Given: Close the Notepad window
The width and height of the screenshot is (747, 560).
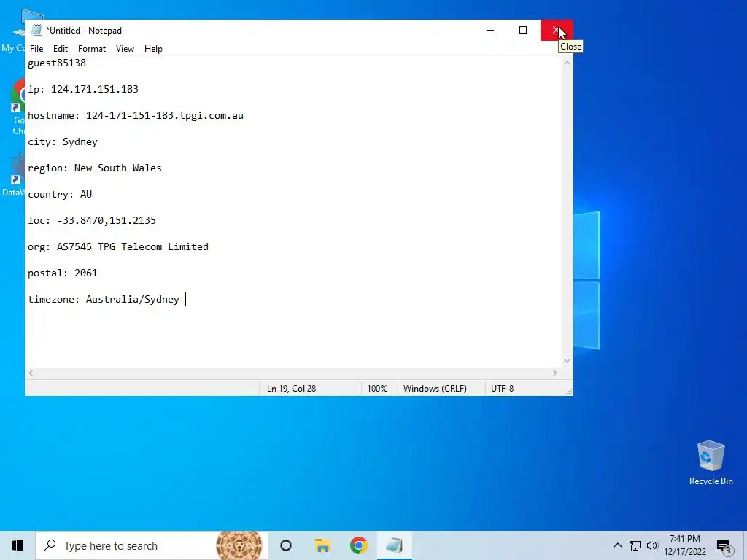Looking at the screenshot, I should [556, 30].
